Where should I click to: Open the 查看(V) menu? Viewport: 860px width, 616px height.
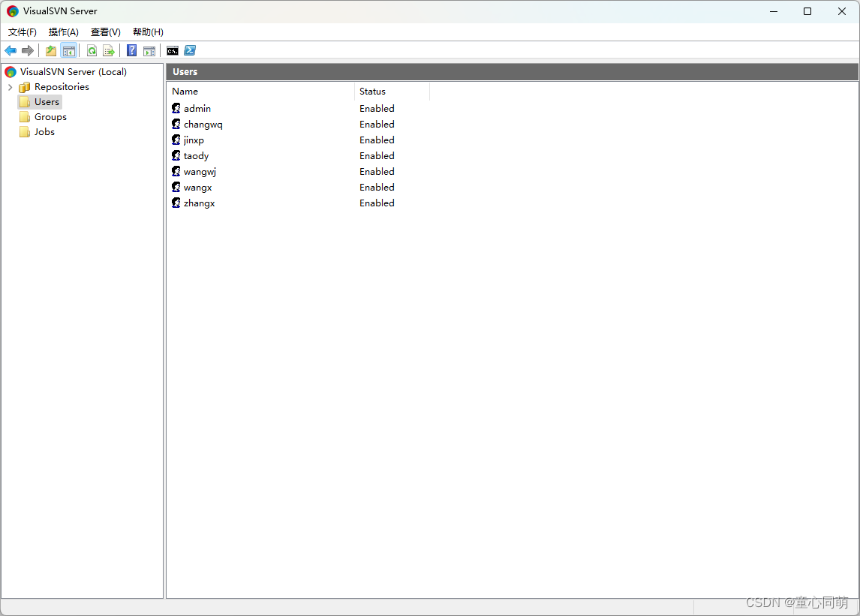point(105,32)
